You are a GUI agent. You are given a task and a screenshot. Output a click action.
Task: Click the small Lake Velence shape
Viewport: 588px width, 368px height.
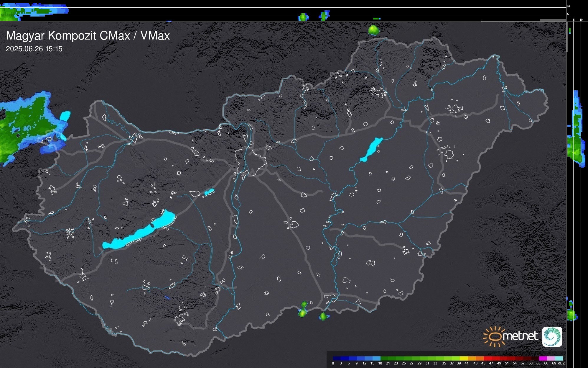209,192
